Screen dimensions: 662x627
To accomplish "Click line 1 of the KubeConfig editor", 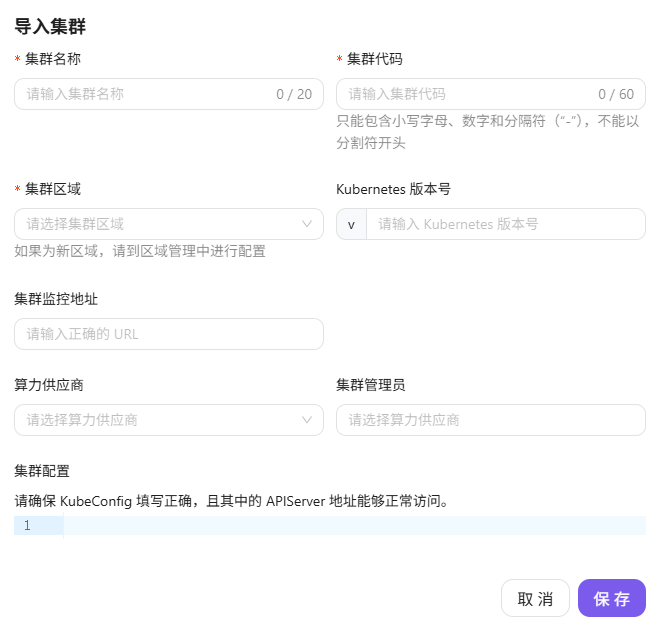I will 355,525.
